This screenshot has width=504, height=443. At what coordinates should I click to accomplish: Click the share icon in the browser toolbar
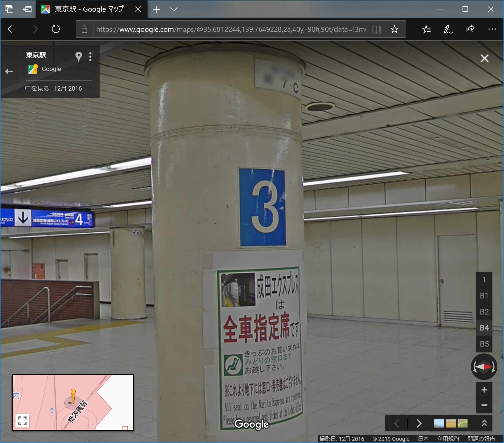click(x=470, y=29)
